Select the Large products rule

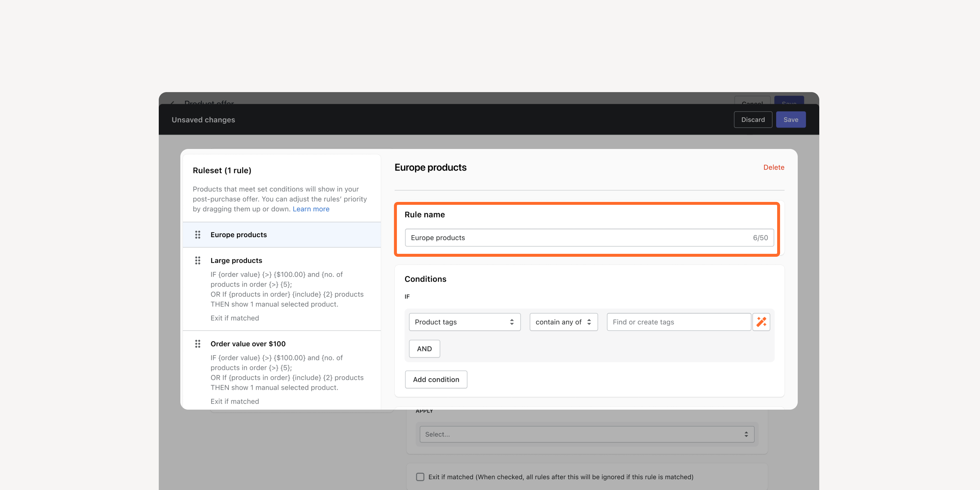click(x=282, y=289)
